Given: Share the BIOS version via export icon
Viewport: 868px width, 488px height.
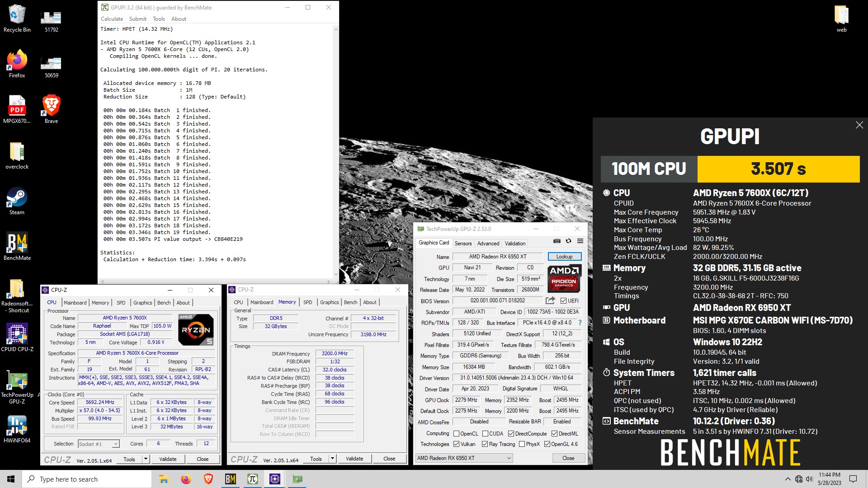Looking at the screenshot, I should click(x=550, y=300).
